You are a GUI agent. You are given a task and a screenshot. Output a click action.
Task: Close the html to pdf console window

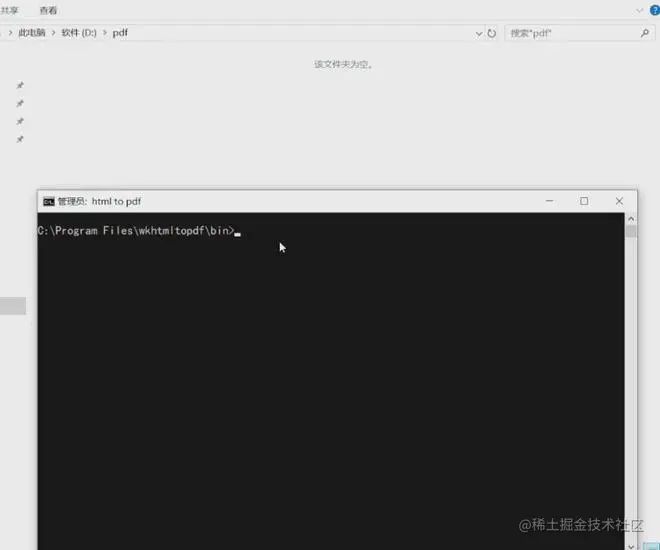[x=619, y=201]
